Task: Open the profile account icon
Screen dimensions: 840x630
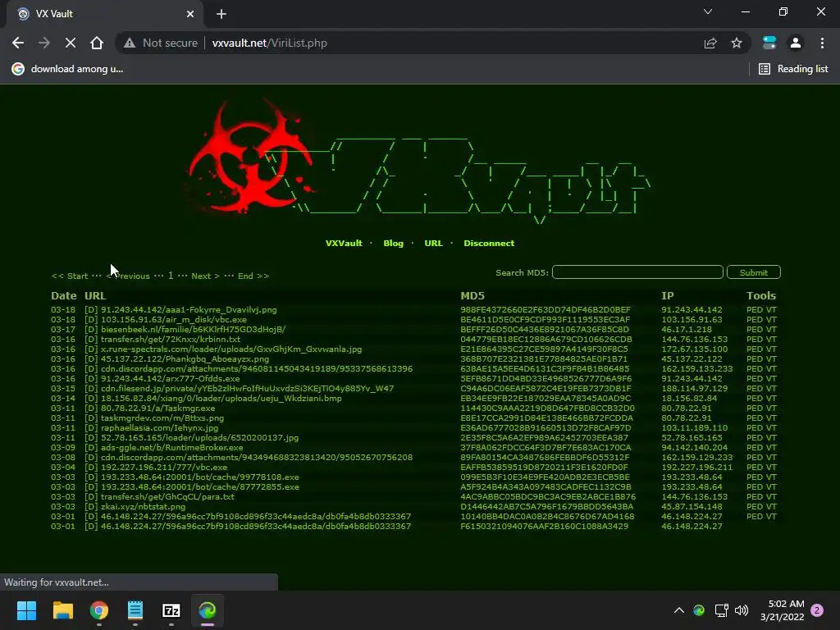Action: [x=796, y=43]
